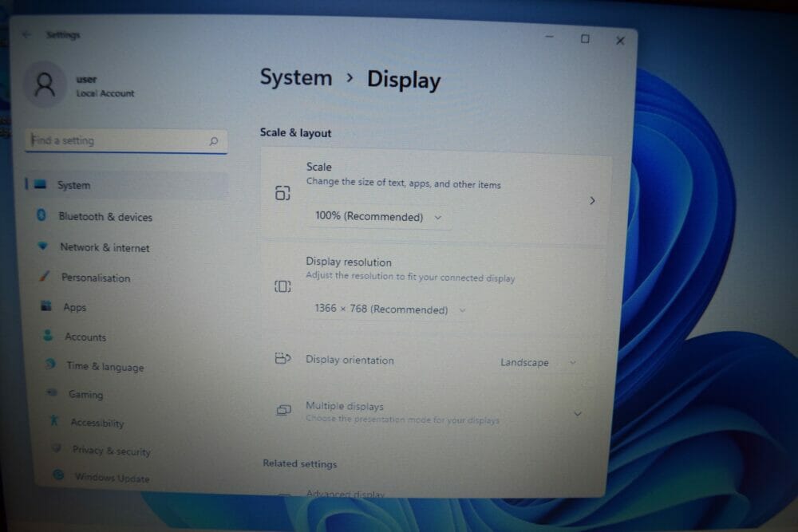Open the 1366 × 768 resolution dropdown
This screenshot has width=798, height=532.
[389, 309]
